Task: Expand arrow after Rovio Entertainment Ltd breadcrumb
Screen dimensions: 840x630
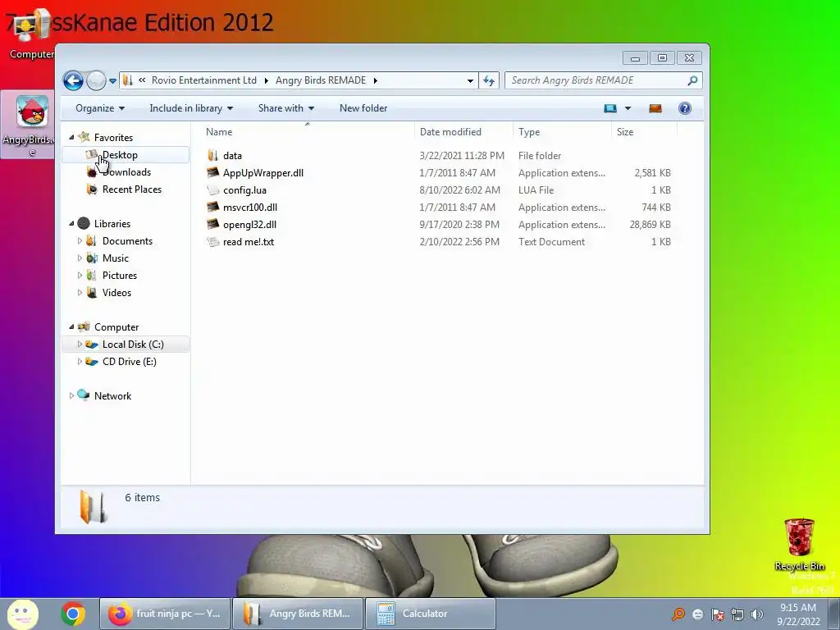Action: point(267,80)
